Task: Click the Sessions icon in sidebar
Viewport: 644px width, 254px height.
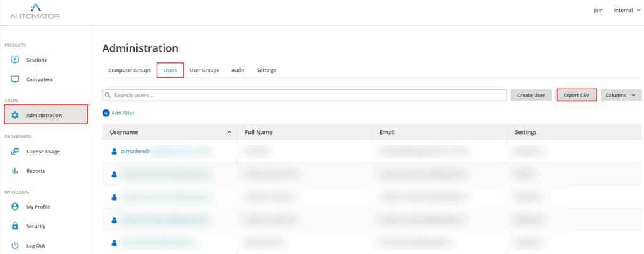Action: point(15,60)
